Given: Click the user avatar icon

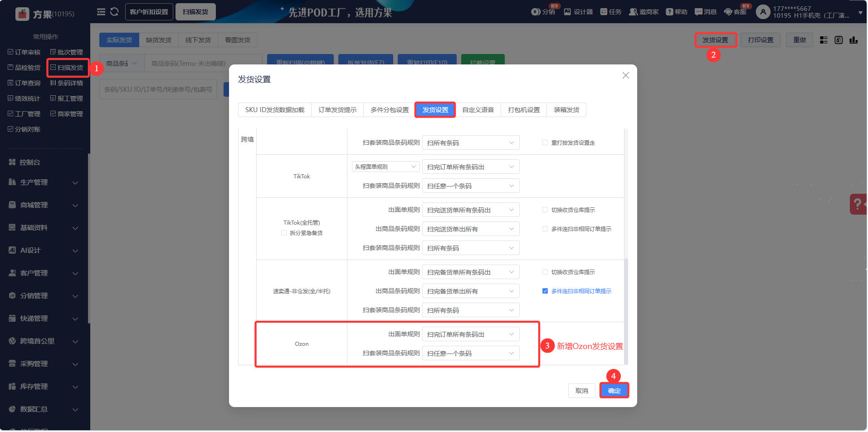Looking at the screenshot, I should [763, 12].
